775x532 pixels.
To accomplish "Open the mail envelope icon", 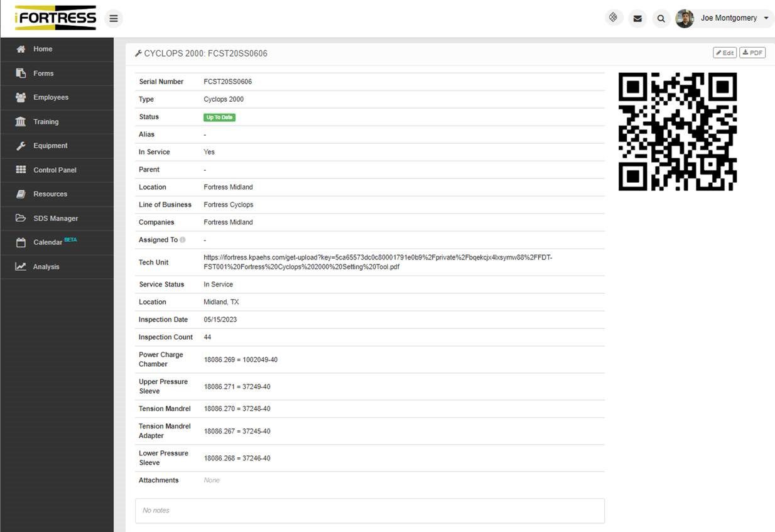I will [x=637, y=18].
